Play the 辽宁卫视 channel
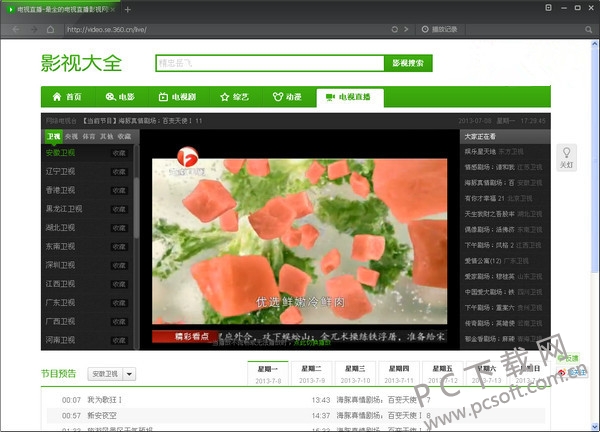The image size is (600, 432). [x=60, y=171]
